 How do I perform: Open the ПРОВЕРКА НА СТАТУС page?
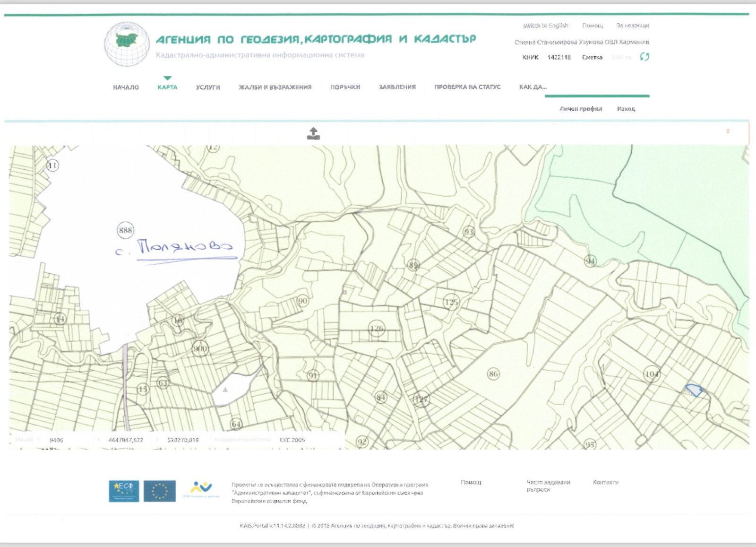(467, 87)
